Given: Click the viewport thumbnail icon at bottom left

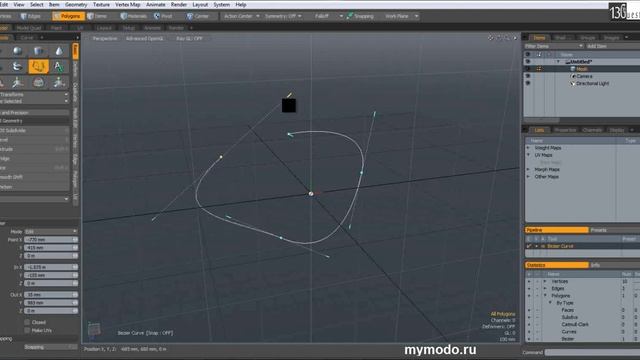Looking at the screenshot, I should pos(94,329).
